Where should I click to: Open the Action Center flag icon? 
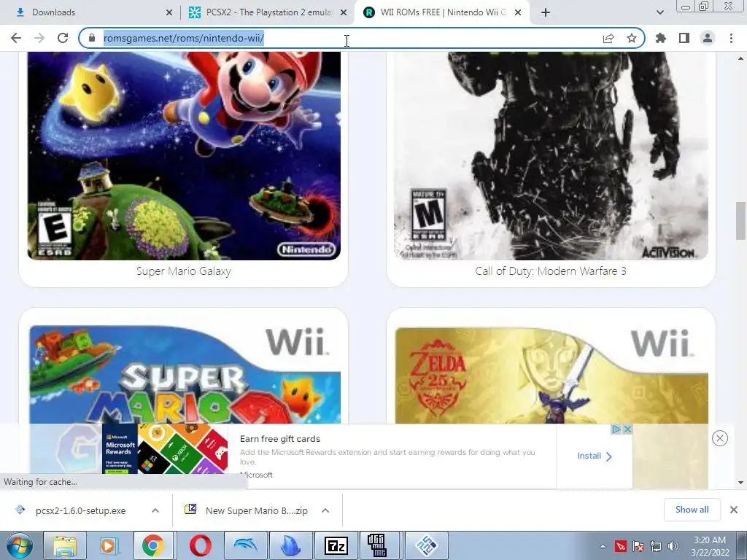tap(638, 546)
